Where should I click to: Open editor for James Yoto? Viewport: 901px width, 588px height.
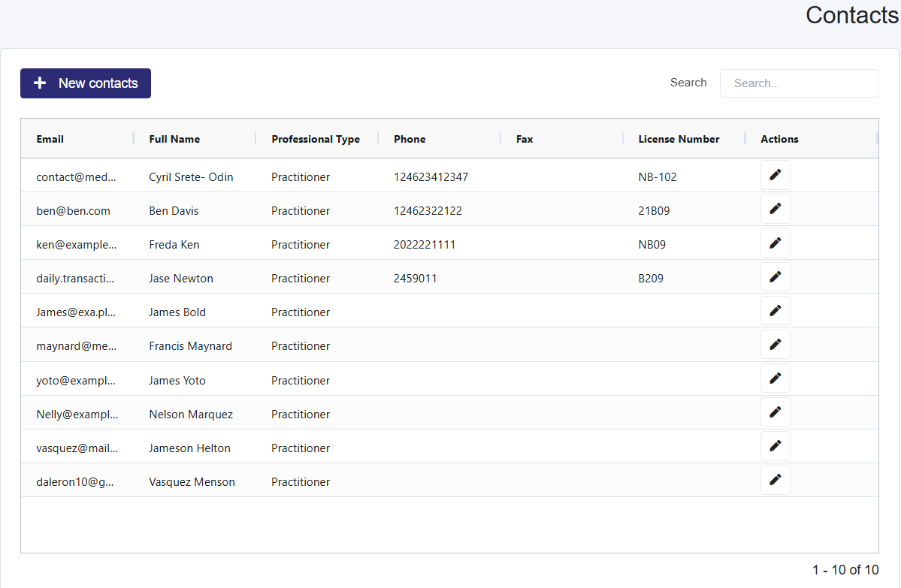click(x=775, y=378)
